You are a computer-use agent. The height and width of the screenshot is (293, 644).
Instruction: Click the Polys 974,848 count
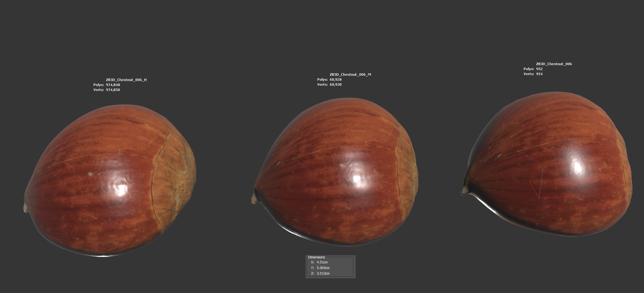(113, 85)
